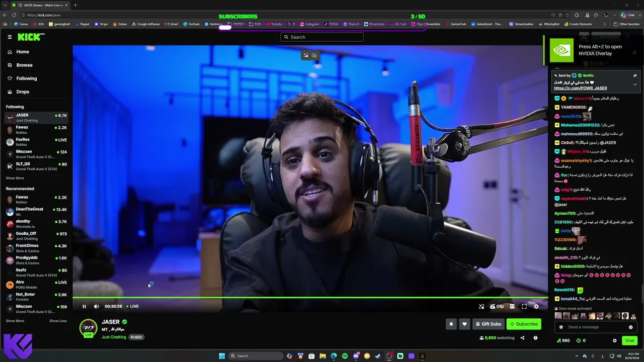This screenshot has width=644, height=362.
Task: Open Fawaz's Roblox stream under Following
Action: (36, 130)
